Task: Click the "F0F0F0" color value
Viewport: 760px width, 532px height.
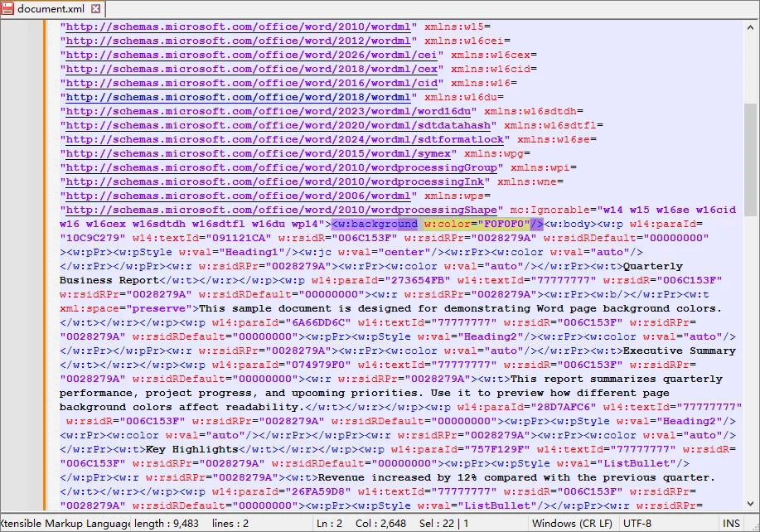Action: 504,224
